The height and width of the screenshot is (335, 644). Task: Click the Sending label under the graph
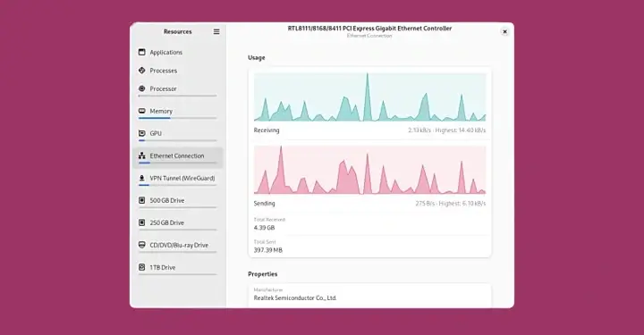click(264, 204)
